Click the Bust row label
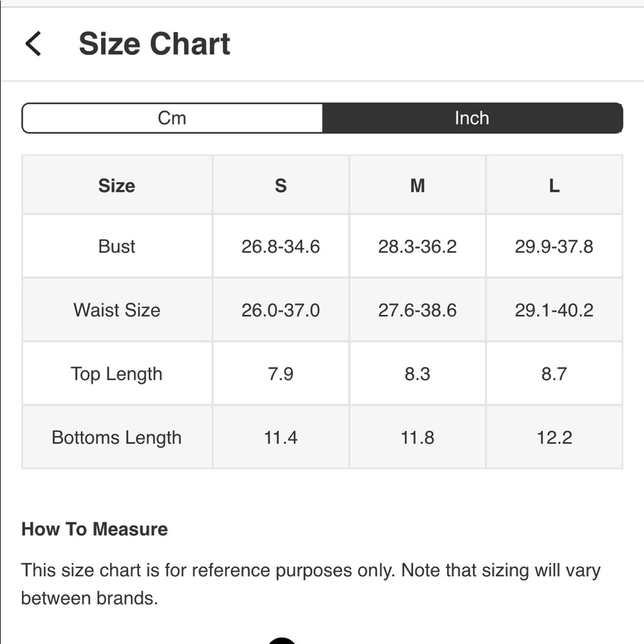 point(117,247)
